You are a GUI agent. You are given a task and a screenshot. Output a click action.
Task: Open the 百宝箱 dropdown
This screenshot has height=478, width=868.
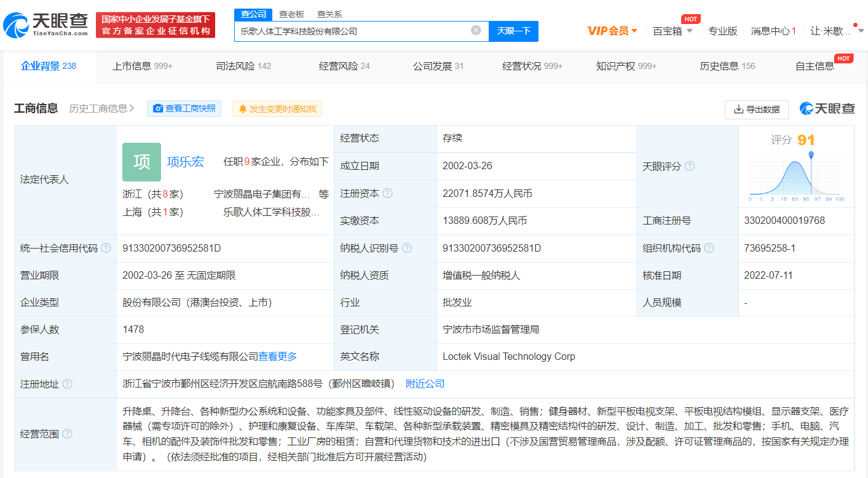[673, 31]
